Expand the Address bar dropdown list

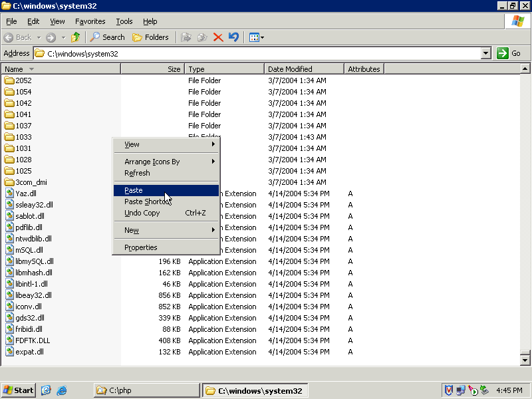pos(485,53)
